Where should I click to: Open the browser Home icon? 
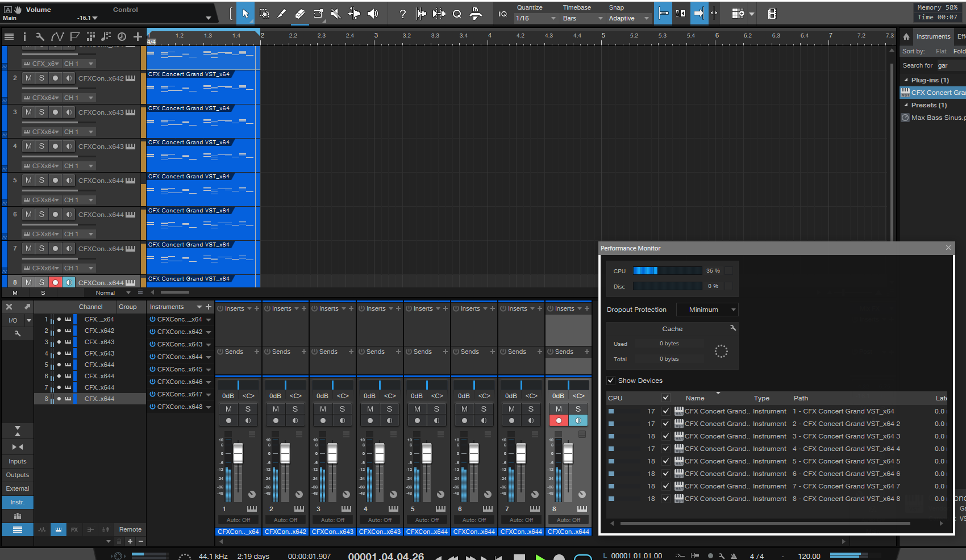tap(906, 36)
